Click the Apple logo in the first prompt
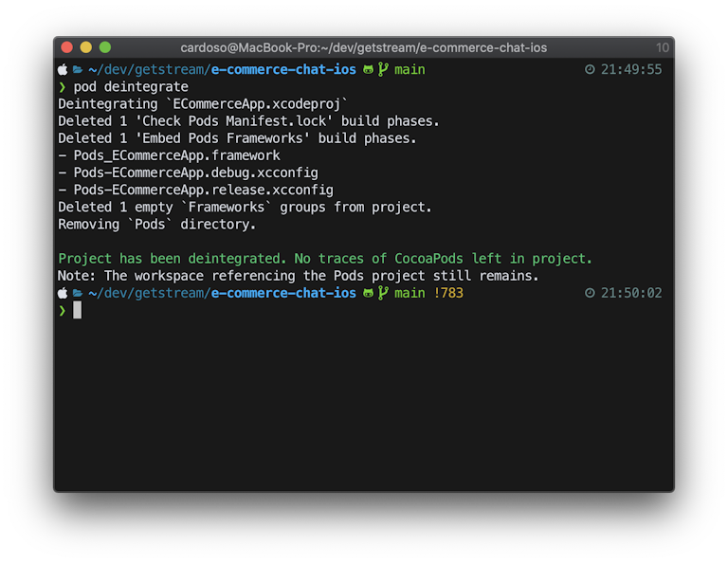 tap(63, 69)
